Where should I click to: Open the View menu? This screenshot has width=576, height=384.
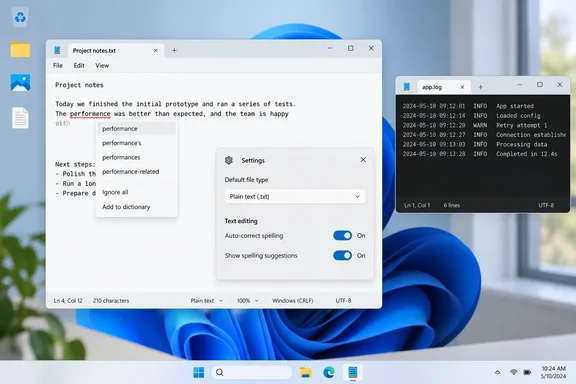102,65
